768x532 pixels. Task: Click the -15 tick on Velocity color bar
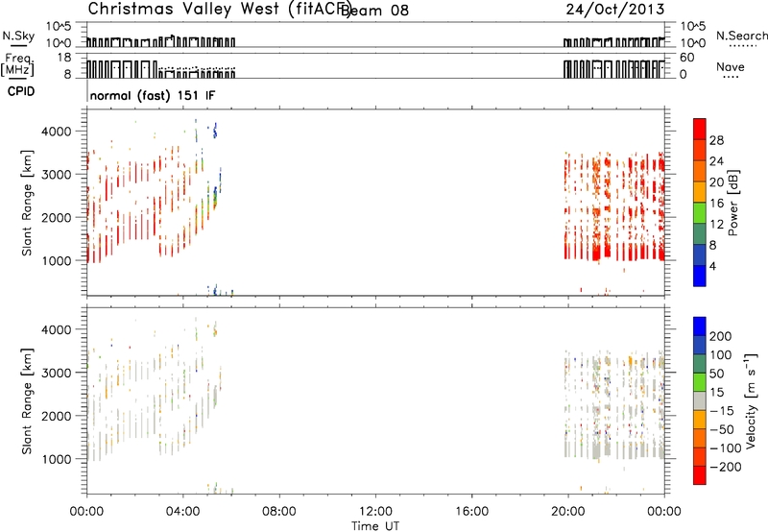tap(721, 411)
